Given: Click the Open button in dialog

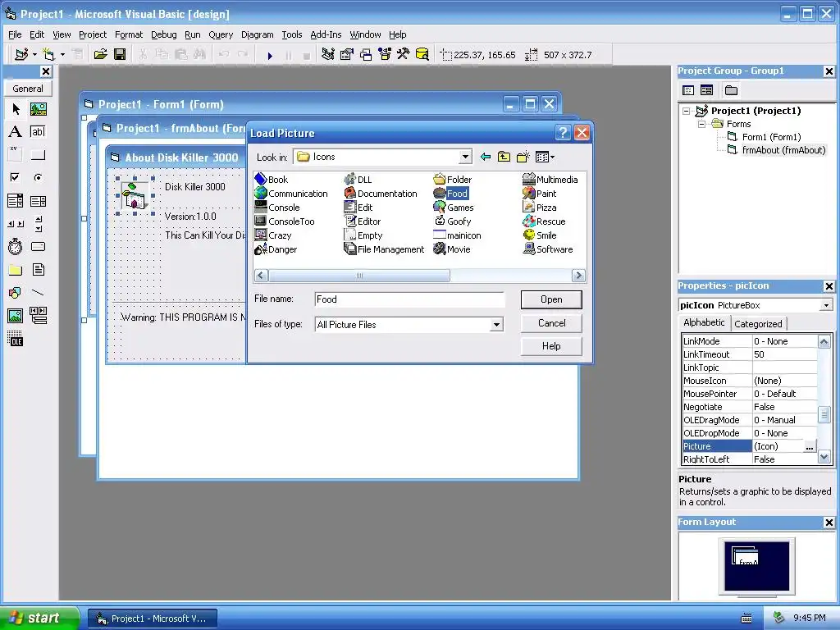Looking at the screenshot, I should pyautogui.click(x=551, y=299).
